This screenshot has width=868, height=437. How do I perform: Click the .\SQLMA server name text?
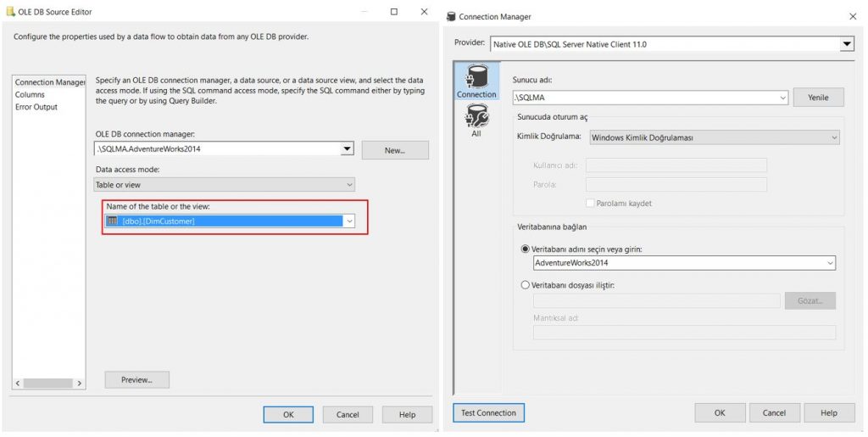click(529, 98)
